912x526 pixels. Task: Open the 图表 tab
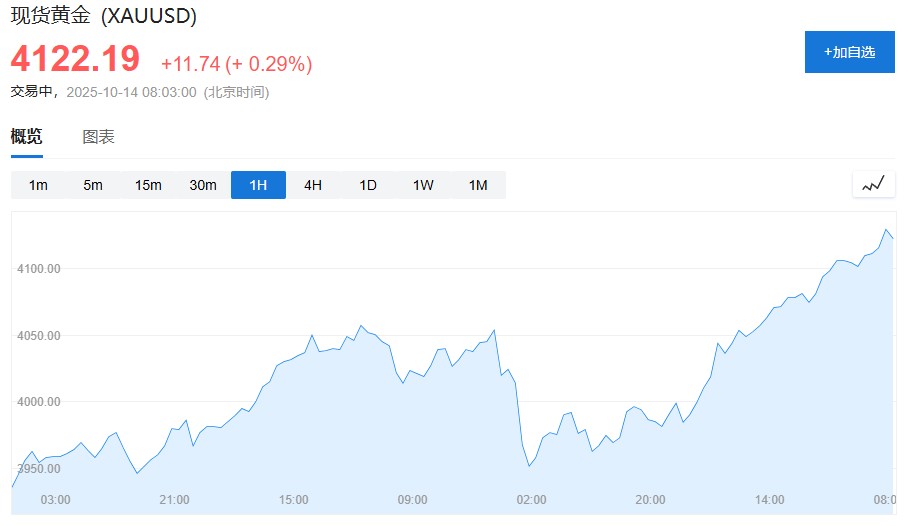tap(98, 137)
